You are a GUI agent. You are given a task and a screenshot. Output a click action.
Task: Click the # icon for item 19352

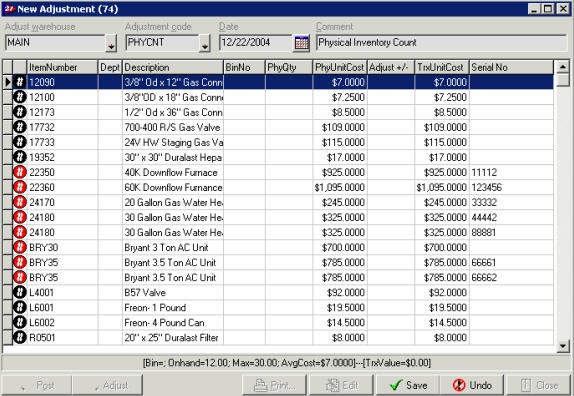pos(20,157)
